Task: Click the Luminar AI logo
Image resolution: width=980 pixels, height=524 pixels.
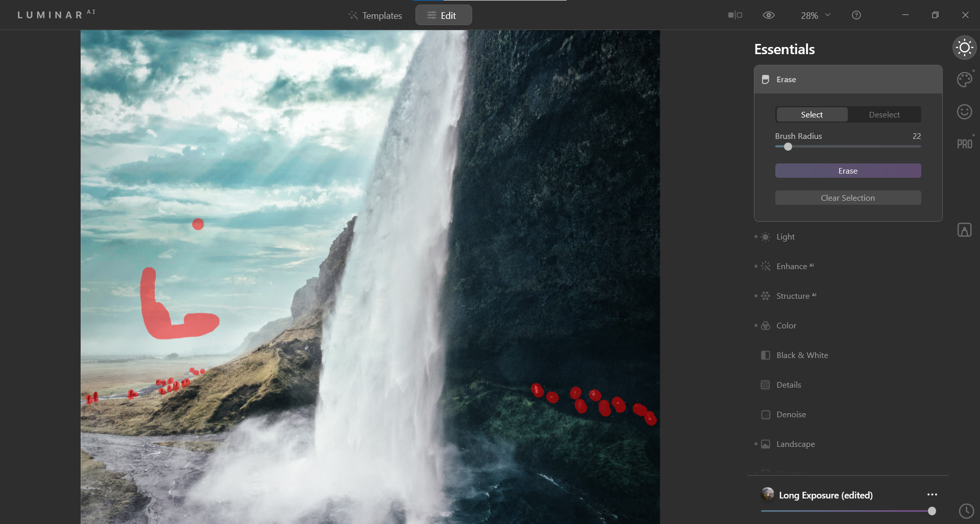Action: [x=56, y=14]
